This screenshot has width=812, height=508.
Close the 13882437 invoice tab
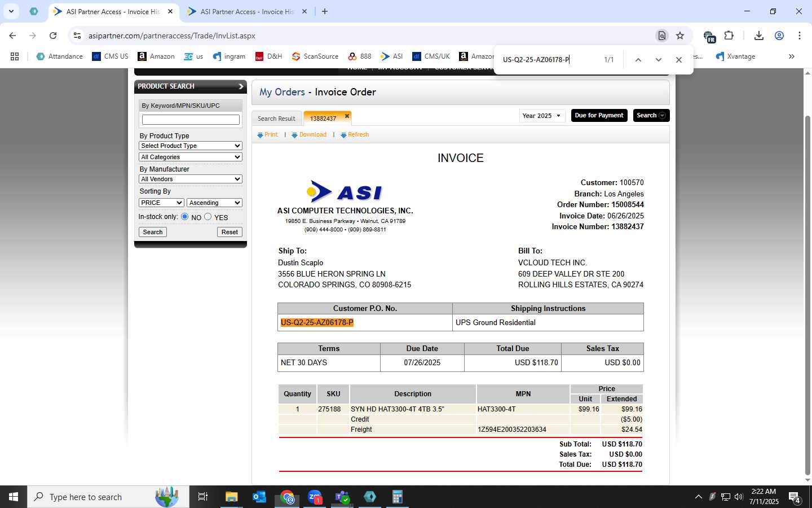coord(347,116)
